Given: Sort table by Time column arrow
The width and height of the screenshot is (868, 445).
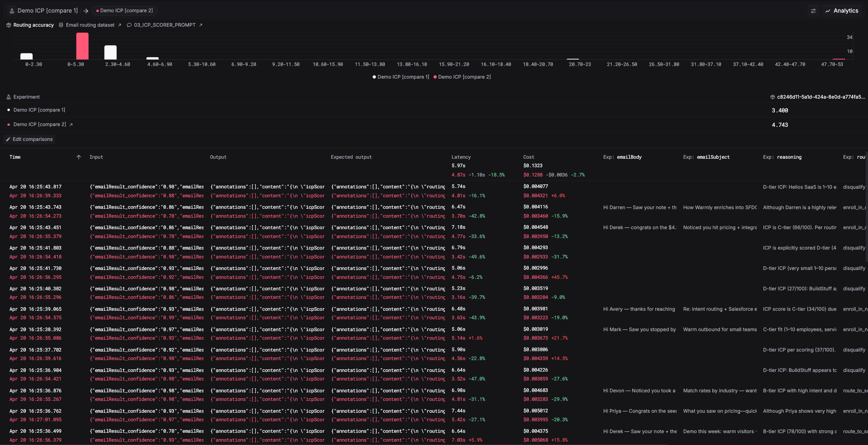Looking at the screenshot, I should 79,157.
